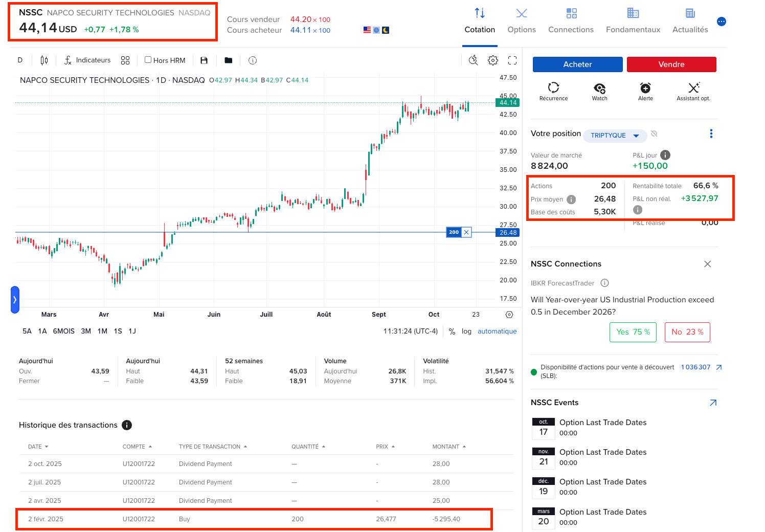Toggle automatique price scaling

tap(497, 331)
